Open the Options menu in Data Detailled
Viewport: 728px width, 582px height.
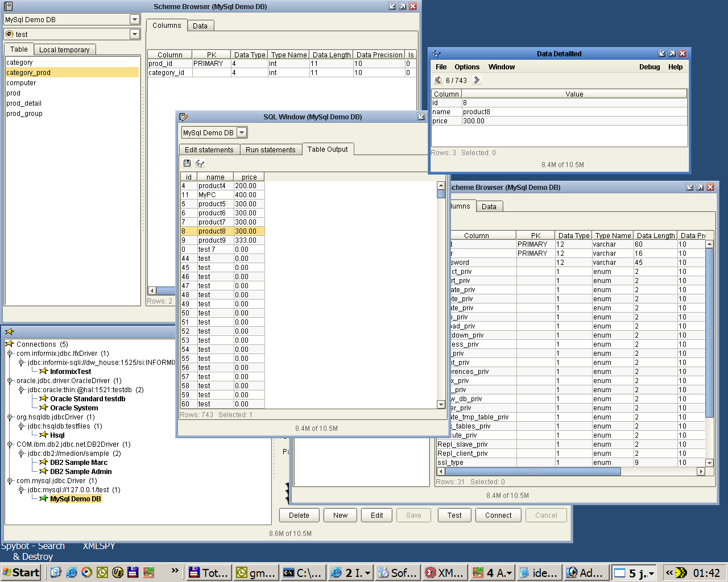click(466, 67)
